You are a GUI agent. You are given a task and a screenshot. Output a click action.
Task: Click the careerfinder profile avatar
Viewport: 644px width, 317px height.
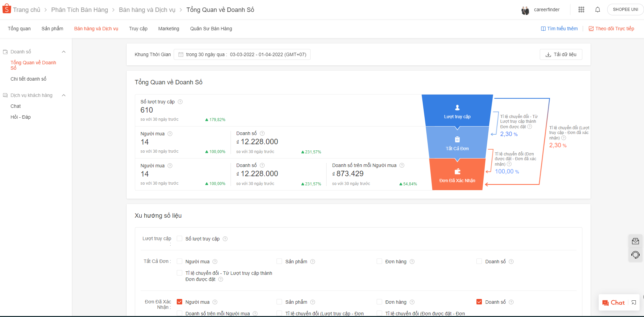tap(525, 10)
